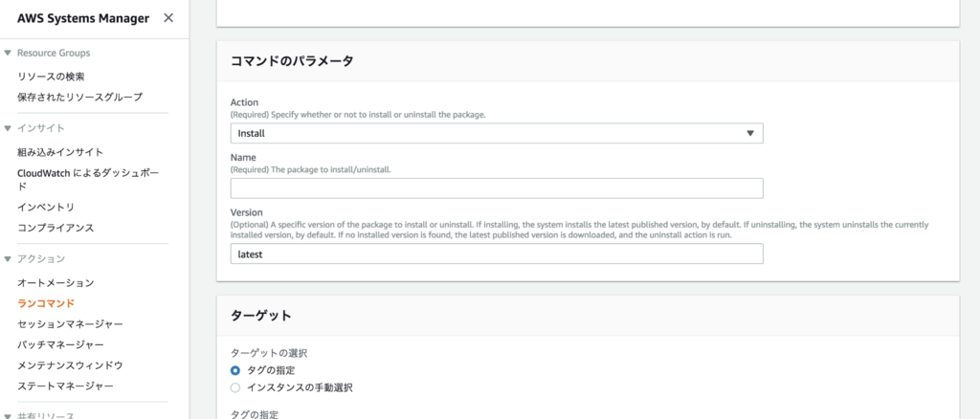This screenshot has height=419, width=980.
Task: Collapse the 共有リソース section at bottom
Action: pyautogui.click(x=8, y=416)
